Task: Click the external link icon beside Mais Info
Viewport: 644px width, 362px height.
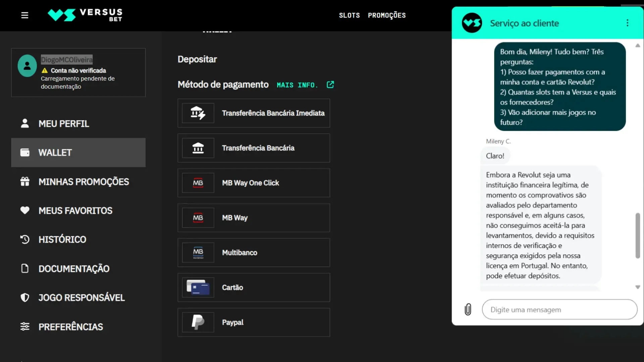Action: point(330,85)
